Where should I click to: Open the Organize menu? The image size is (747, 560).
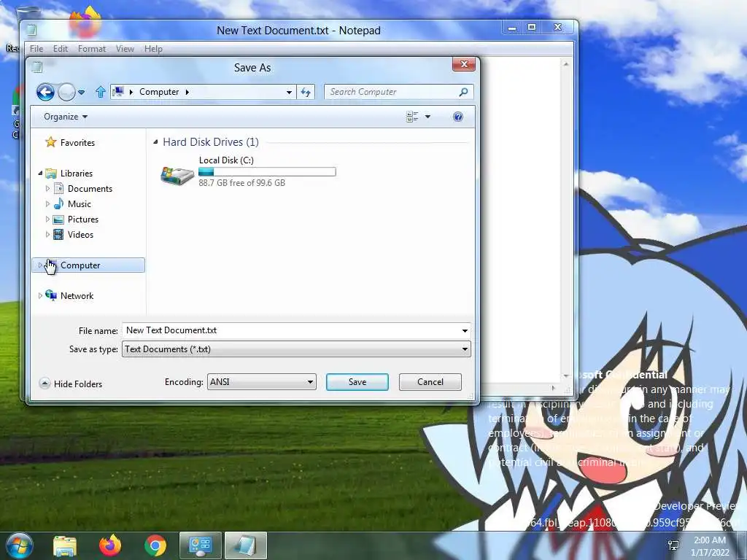pyautogui.click(x=65, y=117)
